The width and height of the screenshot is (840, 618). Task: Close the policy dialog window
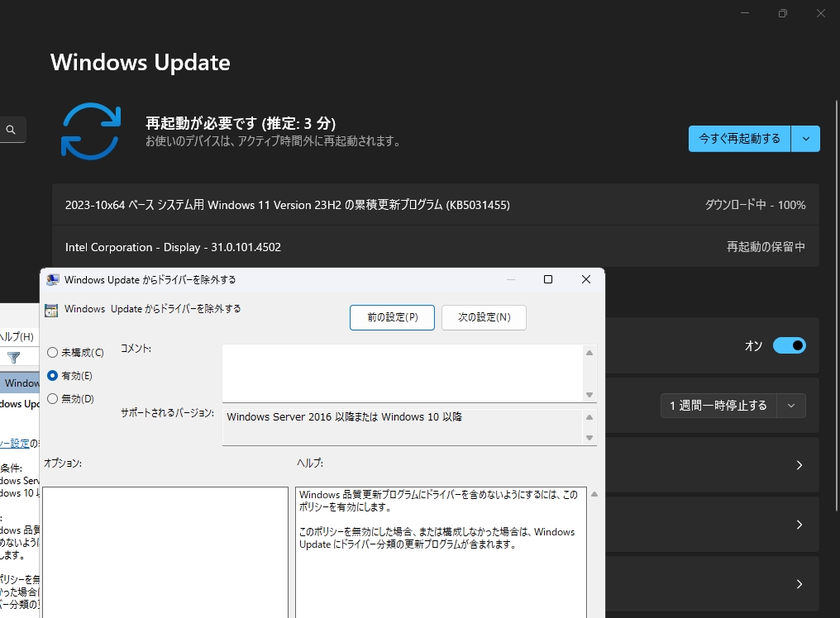click(x=586, y=279)
